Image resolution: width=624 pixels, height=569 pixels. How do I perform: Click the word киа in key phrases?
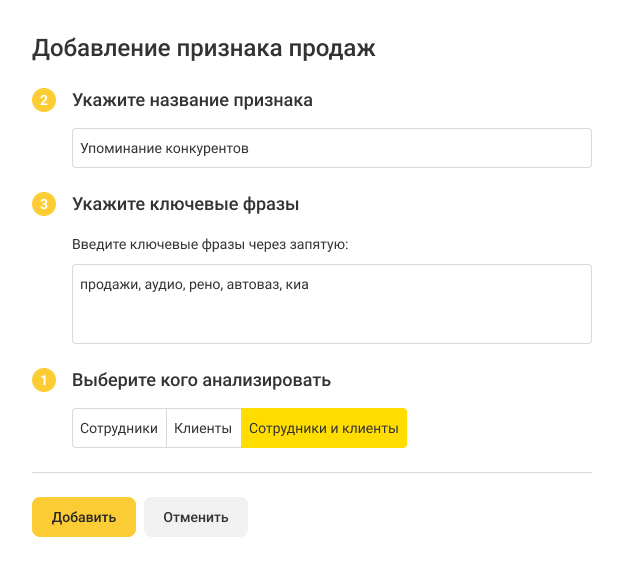297,285
